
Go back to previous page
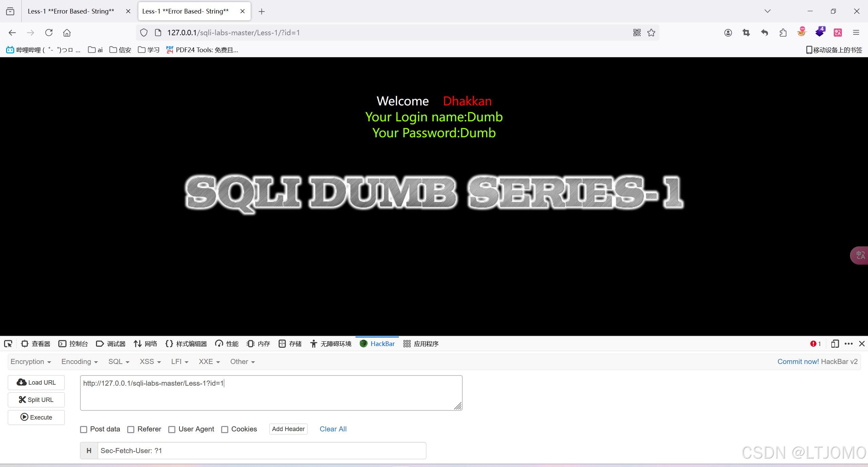(12, 33)
